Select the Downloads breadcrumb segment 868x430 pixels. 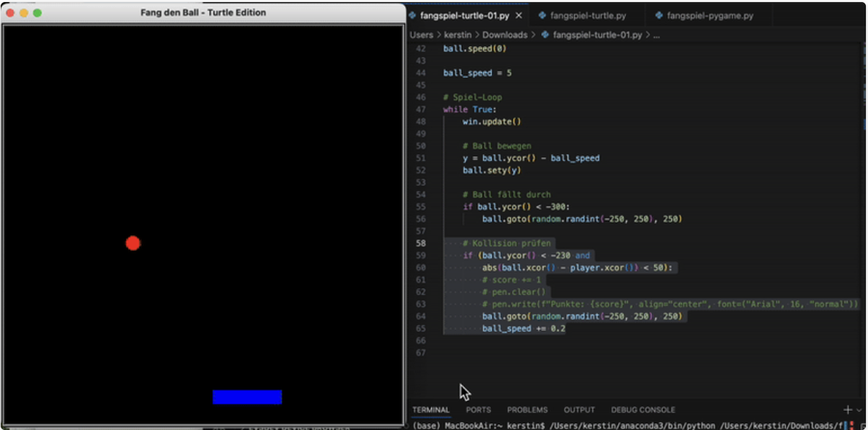click(504, 35)
